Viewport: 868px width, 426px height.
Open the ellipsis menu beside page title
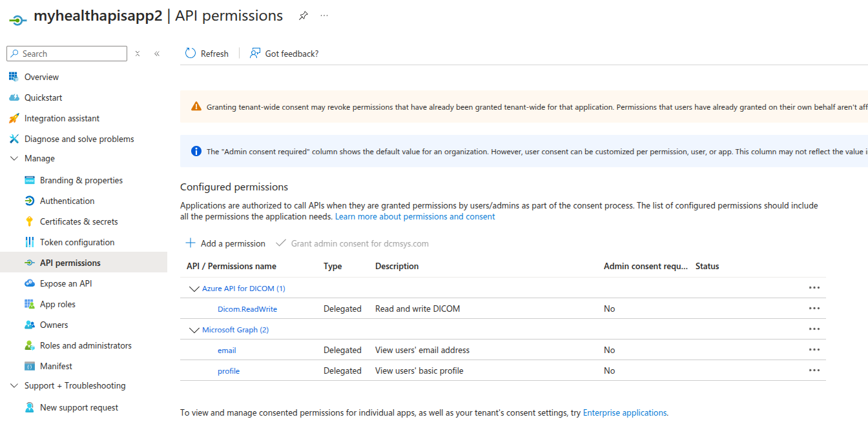(x=324, y=16)
